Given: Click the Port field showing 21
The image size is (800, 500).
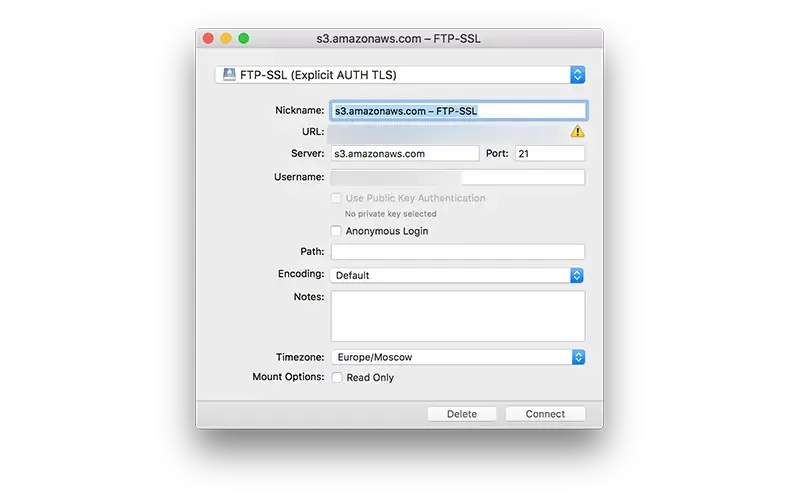Looking at the screenshot, I should pos(549,154).
